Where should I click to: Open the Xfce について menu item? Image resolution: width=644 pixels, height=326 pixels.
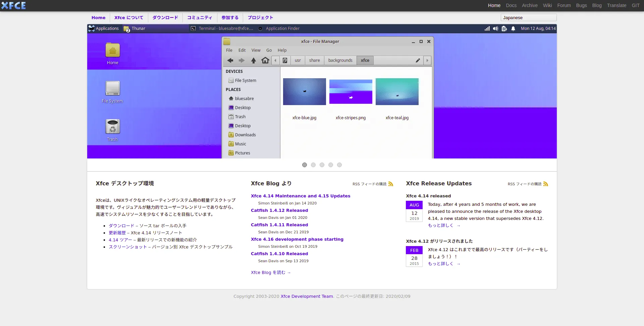coord(129,18)
